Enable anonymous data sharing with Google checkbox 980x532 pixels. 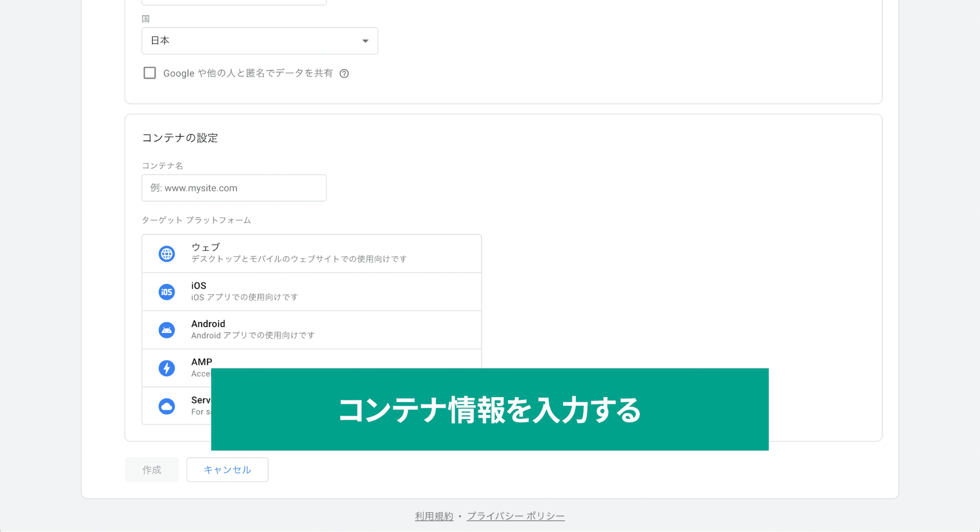(x=150, y=73)
